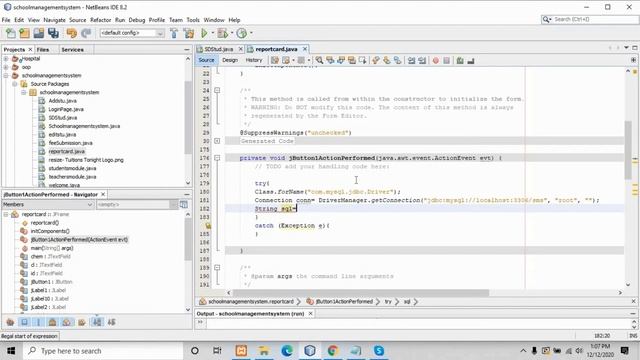Select the Source view button
The image size is (640, 360).
click(206, 60)
